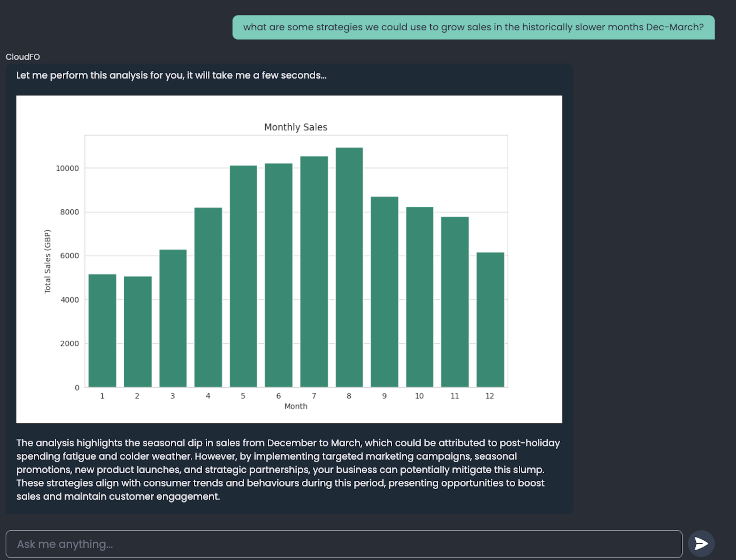
Task: Click the October sales bar
Action: coord(419,296)
